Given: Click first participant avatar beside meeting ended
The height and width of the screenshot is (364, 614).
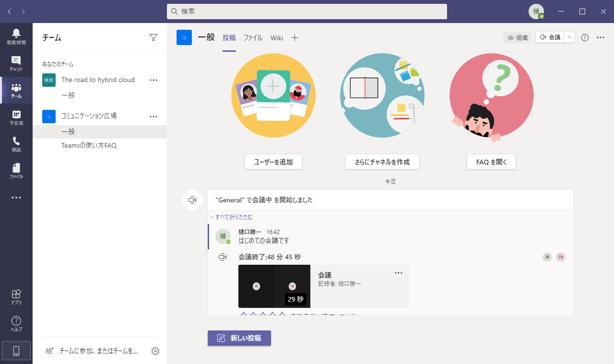Looking at the screenshot, I should [x=547, y=257].
